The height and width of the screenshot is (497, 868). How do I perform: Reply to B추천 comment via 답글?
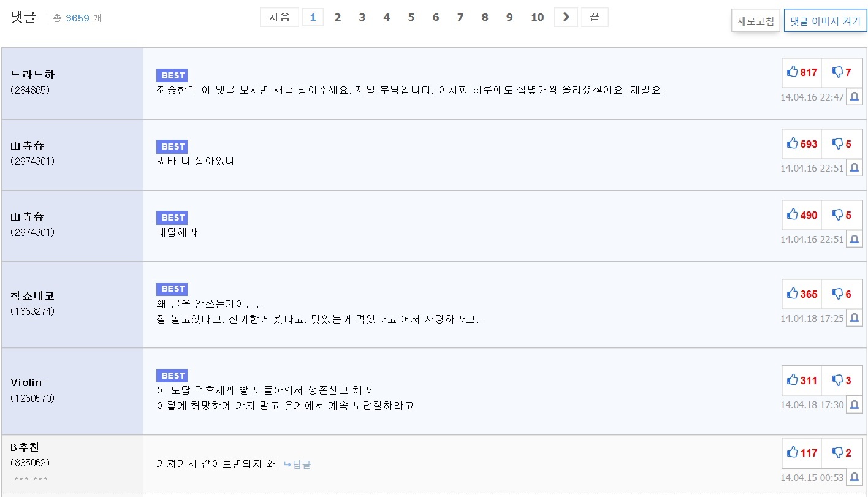[297, 465]
